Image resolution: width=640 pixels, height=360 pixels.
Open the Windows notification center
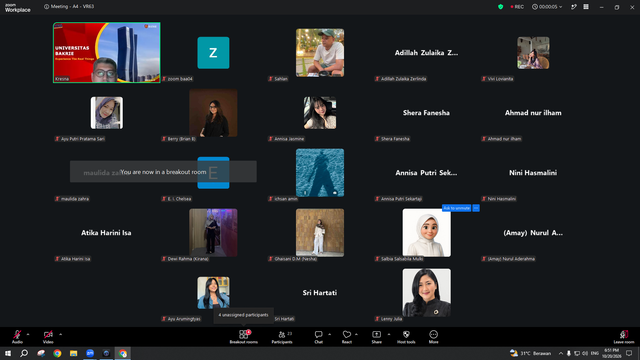[629, 353]
